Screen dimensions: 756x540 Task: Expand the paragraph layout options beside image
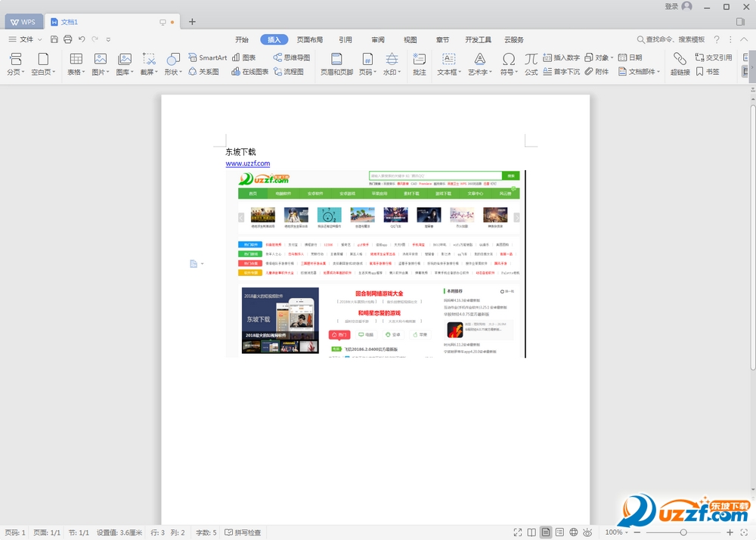pyautogui.click(x=197, y=264)
